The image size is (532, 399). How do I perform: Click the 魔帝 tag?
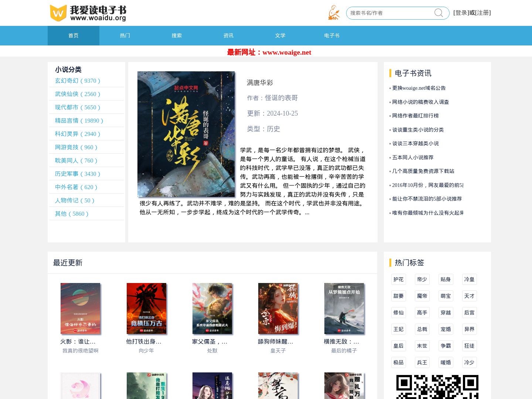coord(422,296)
